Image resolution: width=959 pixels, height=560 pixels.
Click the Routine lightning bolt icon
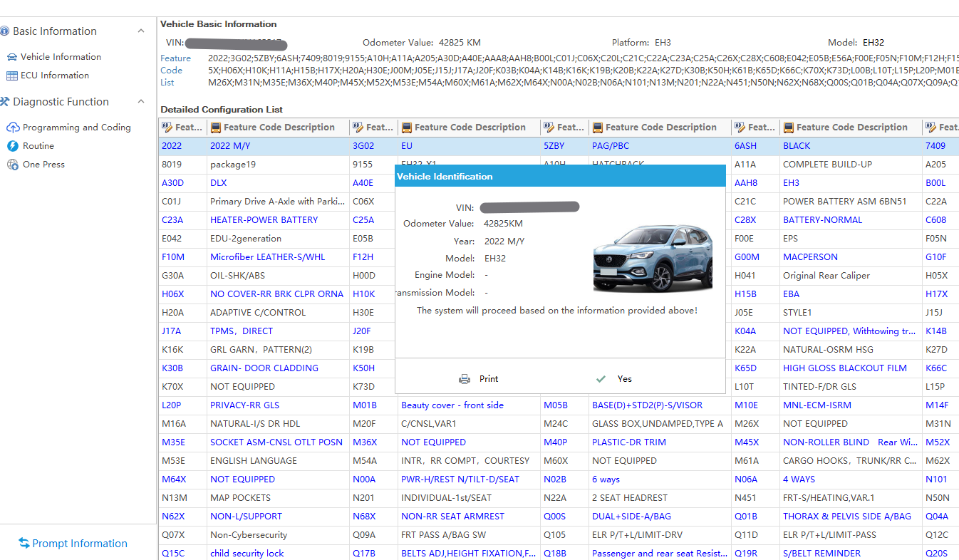12,146
